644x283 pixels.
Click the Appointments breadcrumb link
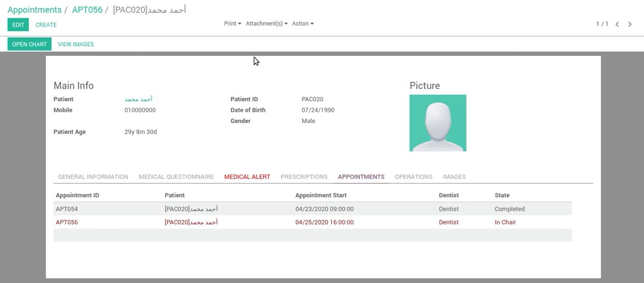35,10
